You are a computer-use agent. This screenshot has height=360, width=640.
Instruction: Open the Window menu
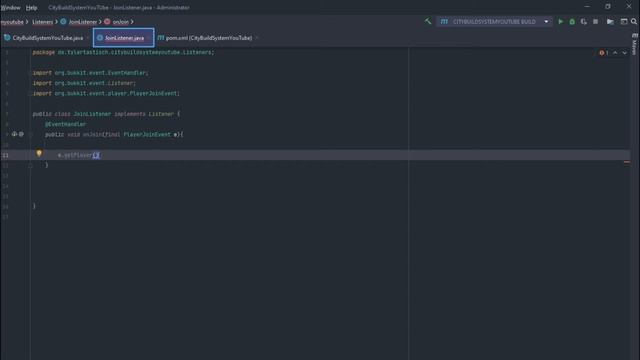tap(10, 7)
